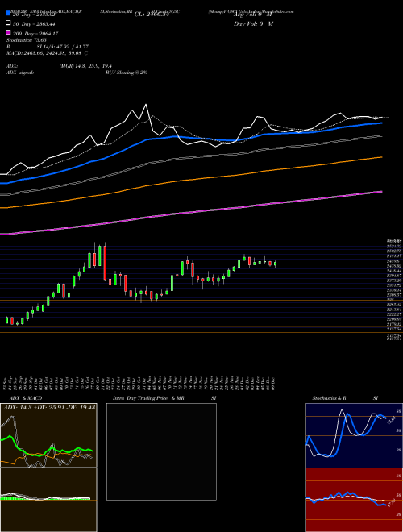Click the ADX values '14.3, 25.9, 19.4'
The image size is (403, 532).
[x=94, y=66]
